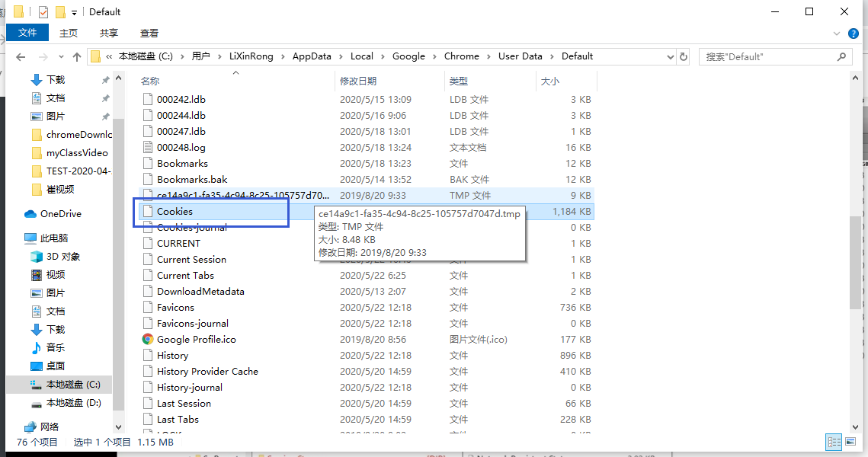Click the Chrome icon of Google Profile.ico
Viewport: 868px width, 457px height.
[147, 339]
